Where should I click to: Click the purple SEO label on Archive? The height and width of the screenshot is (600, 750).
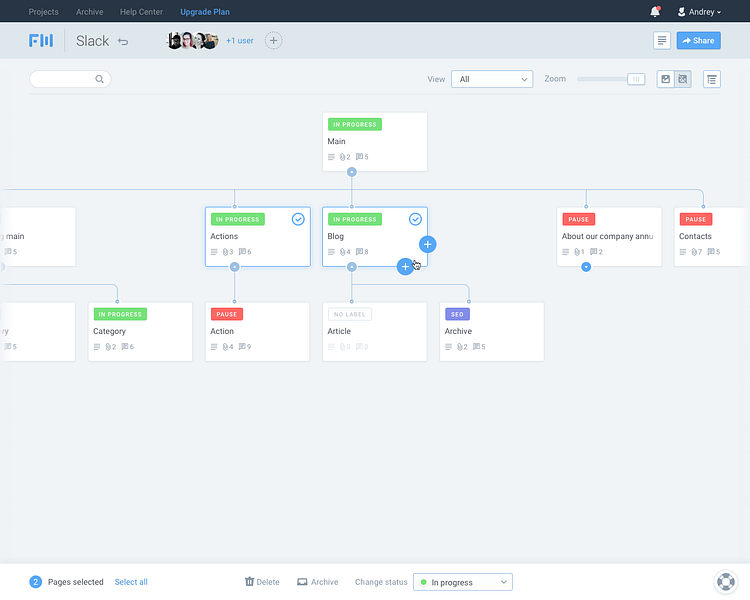pos(457,314)
